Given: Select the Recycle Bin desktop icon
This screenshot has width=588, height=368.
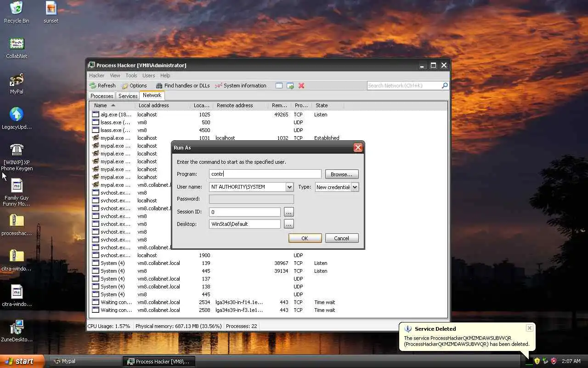Looking at the screenshot, I should click(17, 12).
